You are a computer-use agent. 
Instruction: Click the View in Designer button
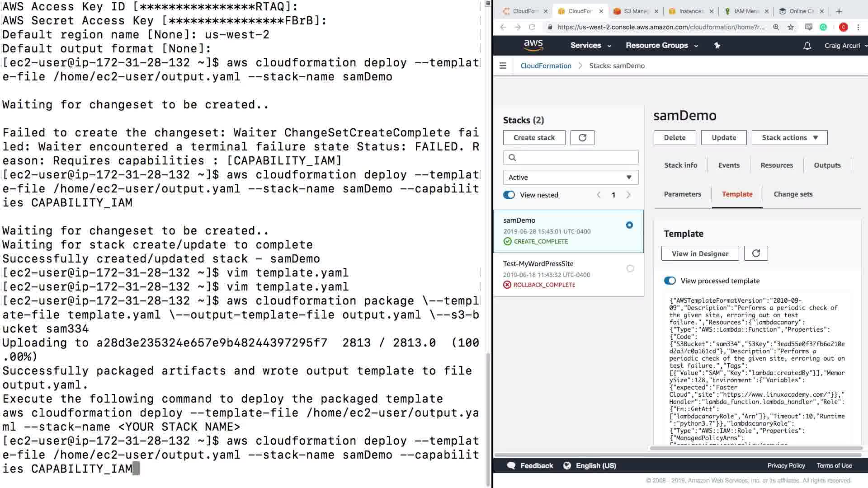pos(700,253)
